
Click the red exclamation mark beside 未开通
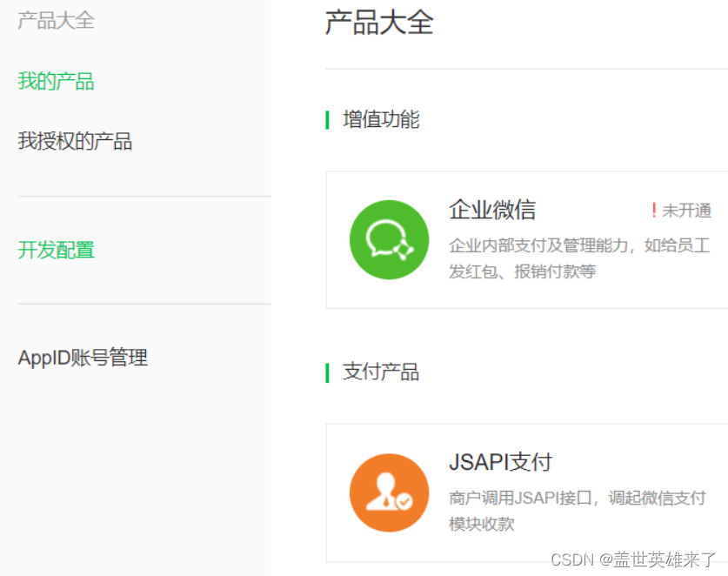(x=654, y=211)
